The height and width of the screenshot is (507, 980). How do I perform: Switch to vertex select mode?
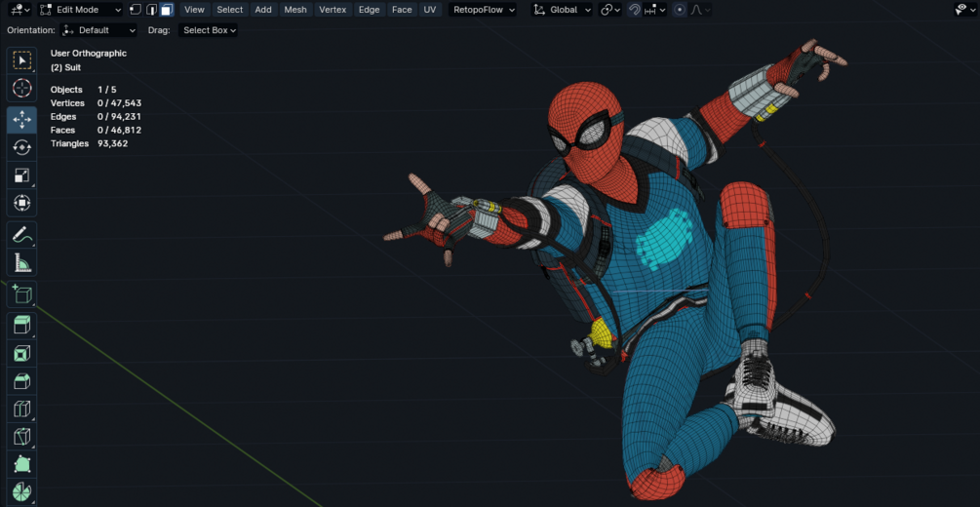tap(136, 10)
